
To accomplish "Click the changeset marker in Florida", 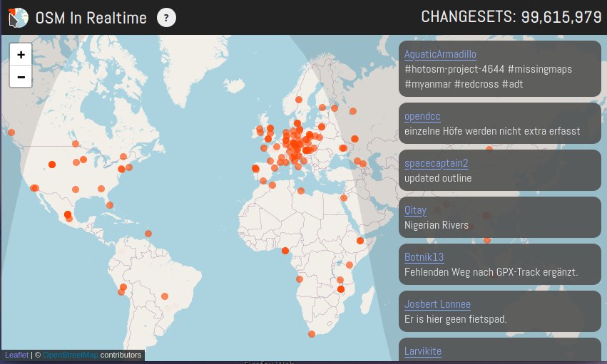I will pyautogui.click(x=110, y=205).
